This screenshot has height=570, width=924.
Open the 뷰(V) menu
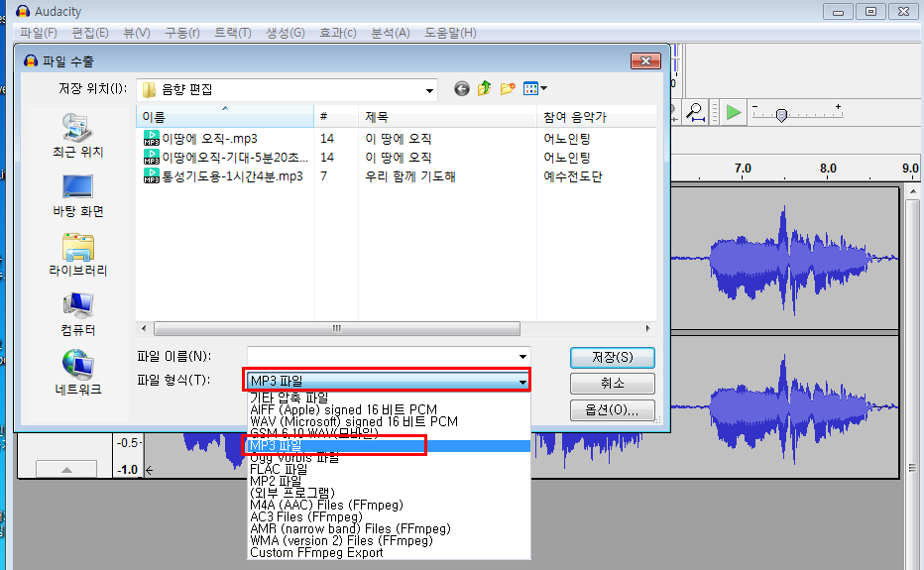[x=137, y=33]
